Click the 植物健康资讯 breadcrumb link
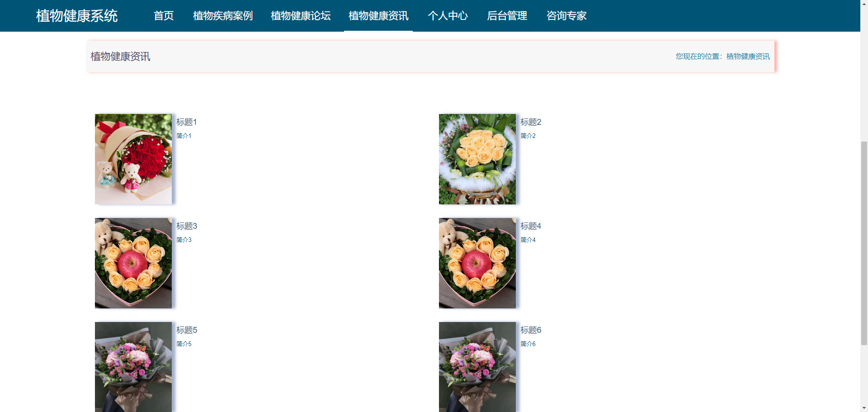The height and width of the screenshot is (412, 868). (x=748, y=57)
